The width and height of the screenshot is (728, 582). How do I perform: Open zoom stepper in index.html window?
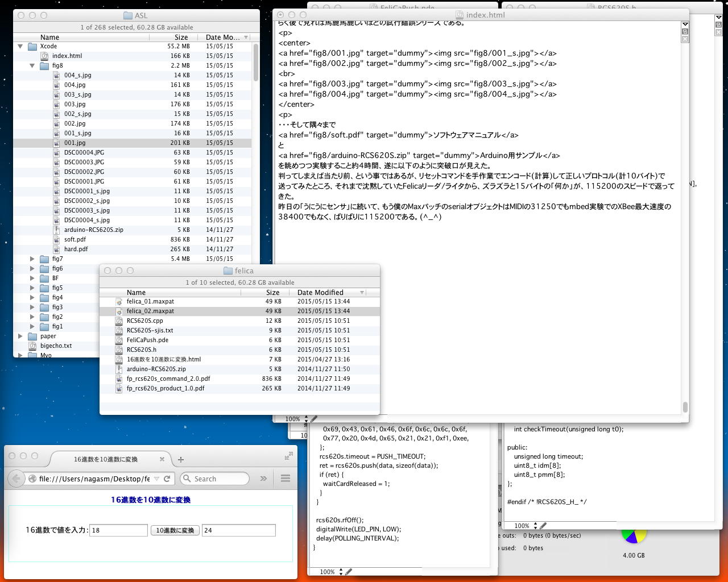pos(307,419)
